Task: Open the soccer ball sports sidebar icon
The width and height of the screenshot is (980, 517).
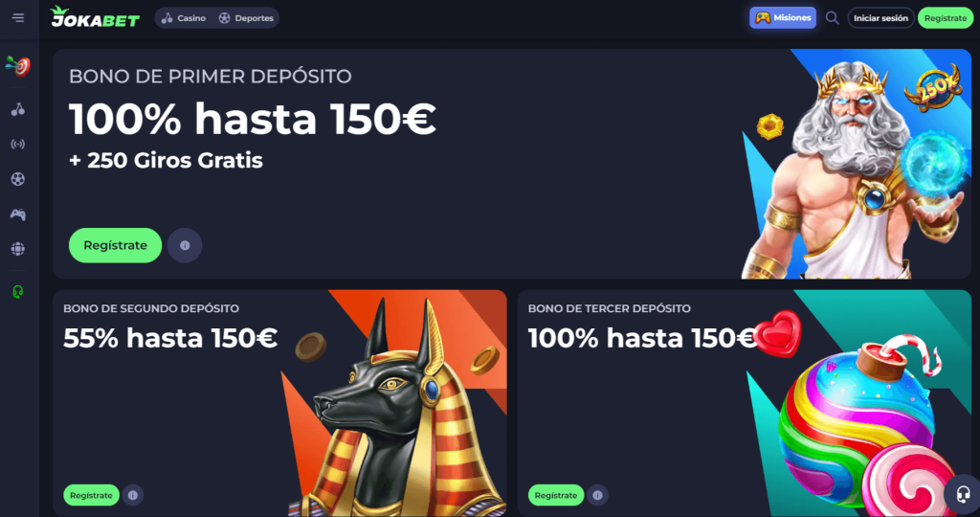Action: tap(18, 179)
